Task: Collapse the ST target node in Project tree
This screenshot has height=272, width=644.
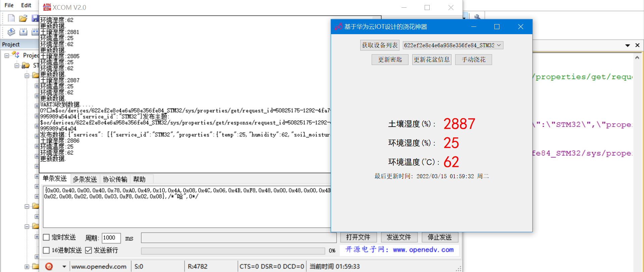Action: tap(17, 66)
